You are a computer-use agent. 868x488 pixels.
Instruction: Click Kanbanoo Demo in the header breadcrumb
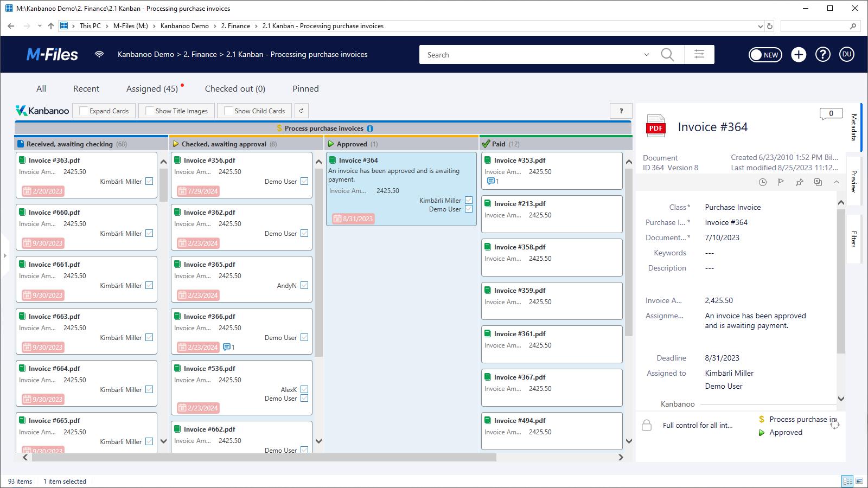click(x=146, y=54)
